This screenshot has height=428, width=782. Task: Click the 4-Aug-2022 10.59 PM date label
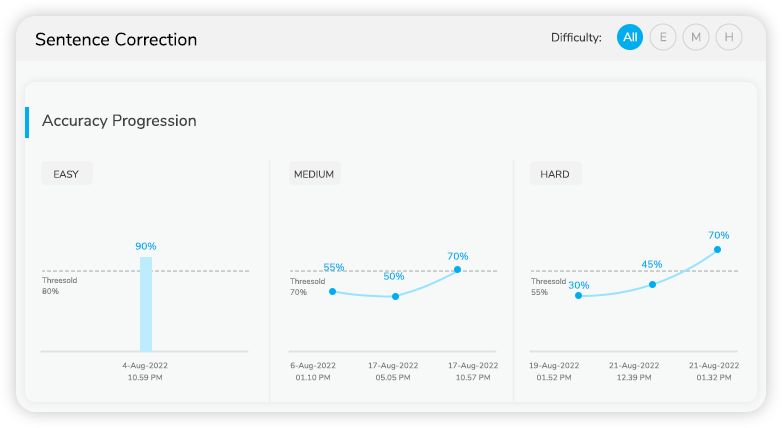(145, 371)
